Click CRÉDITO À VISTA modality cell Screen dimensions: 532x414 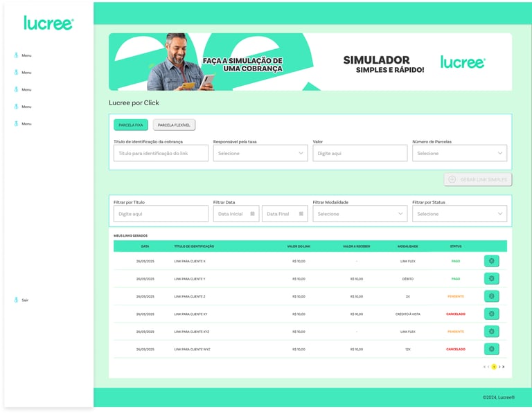(408, 314)
